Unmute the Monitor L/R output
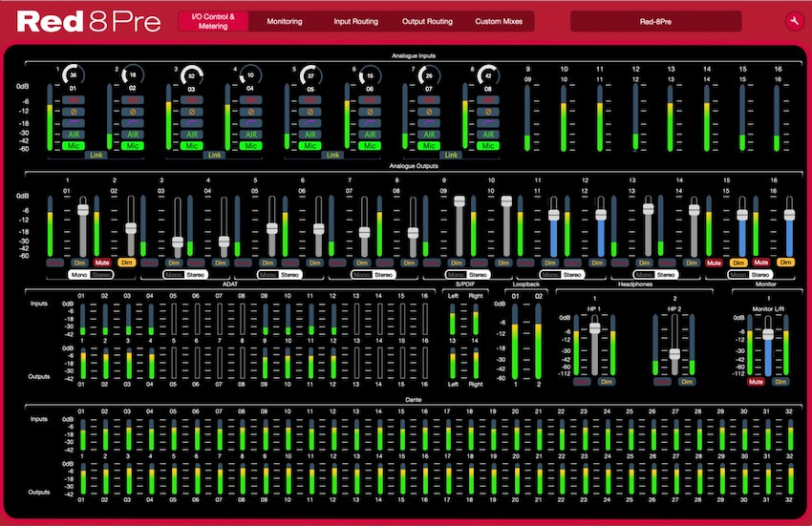Viewport: 812px width, 526px height. pyautogui.click(x=756, y=382)
